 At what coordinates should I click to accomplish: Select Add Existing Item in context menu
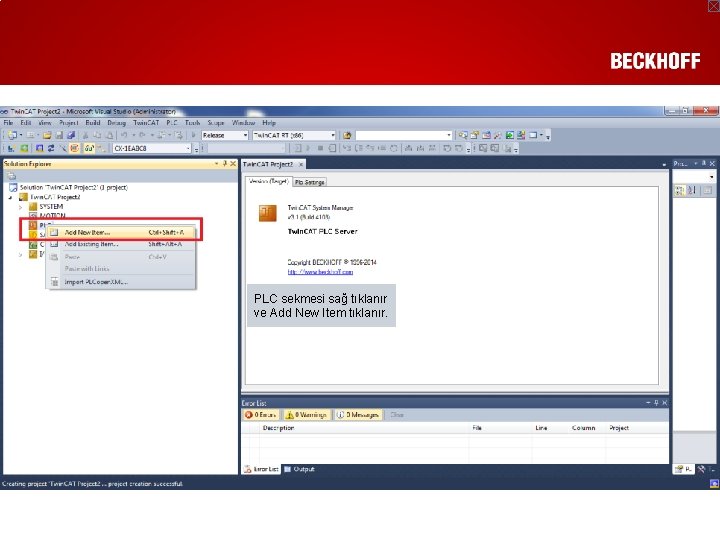tap(122, 244)
